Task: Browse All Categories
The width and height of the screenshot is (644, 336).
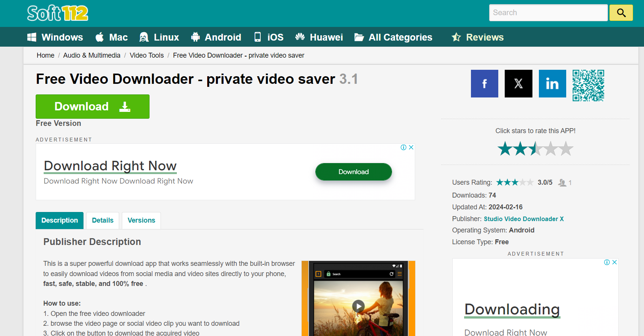Action: 394,37
